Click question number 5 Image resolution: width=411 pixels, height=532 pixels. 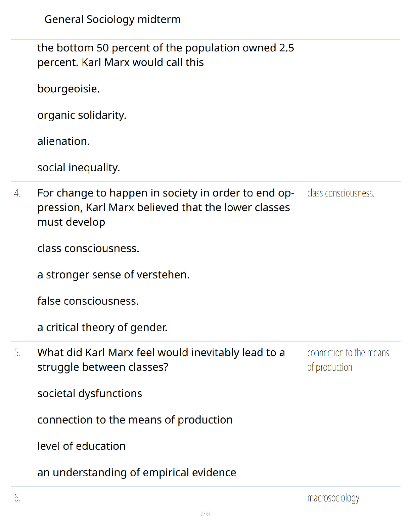tap(17, 353)
